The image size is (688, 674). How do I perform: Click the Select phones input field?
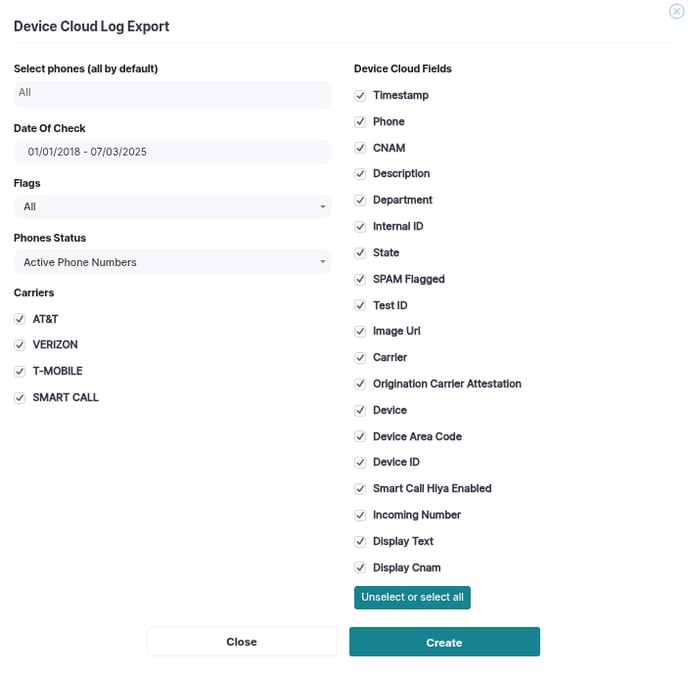pyautogui.click(x=172, y=95)
